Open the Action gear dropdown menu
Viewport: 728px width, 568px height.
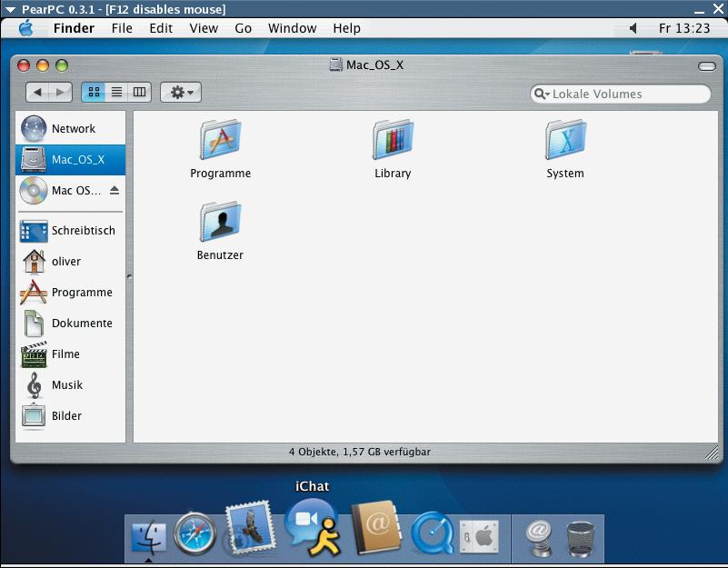click(181, 92)
